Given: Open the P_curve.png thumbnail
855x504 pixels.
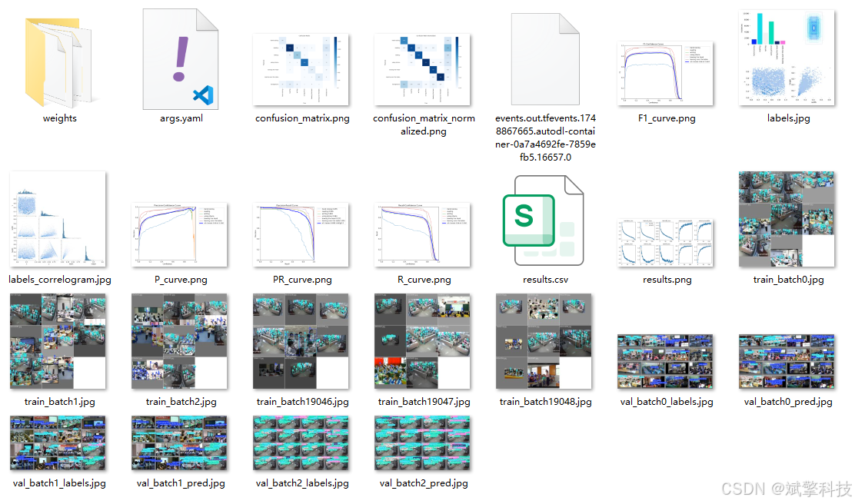Looking at the screenshot, I should [x=181, y=233].
